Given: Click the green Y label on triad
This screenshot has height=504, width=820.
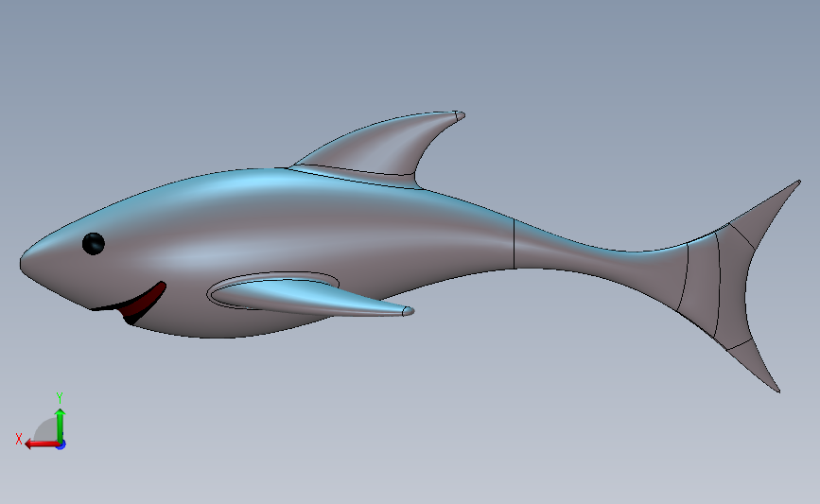Looking at the screenshot, I should click(x=59, y=398).
